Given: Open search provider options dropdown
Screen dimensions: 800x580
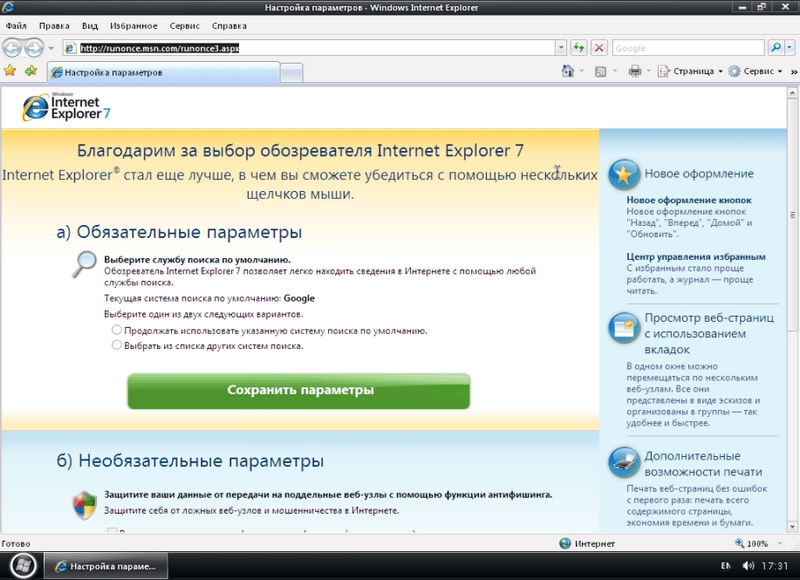Looking at the screenshot, I should pyautogui.click(x=790, y=48).
